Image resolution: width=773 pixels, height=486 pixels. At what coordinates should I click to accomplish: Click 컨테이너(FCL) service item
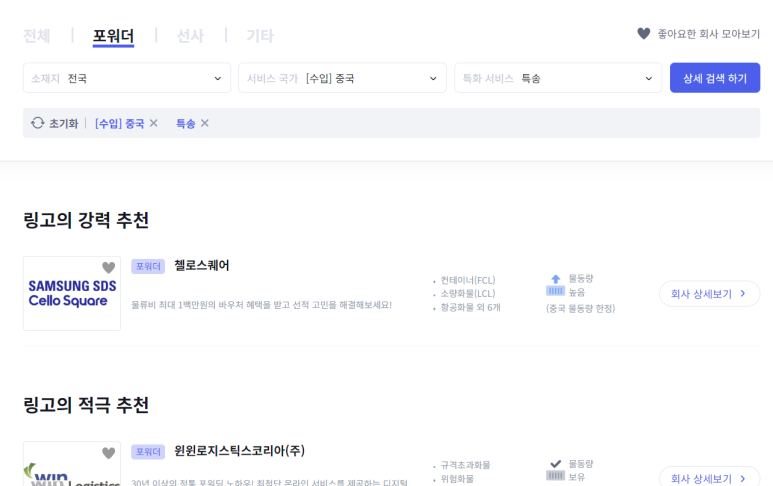[467, 280]
